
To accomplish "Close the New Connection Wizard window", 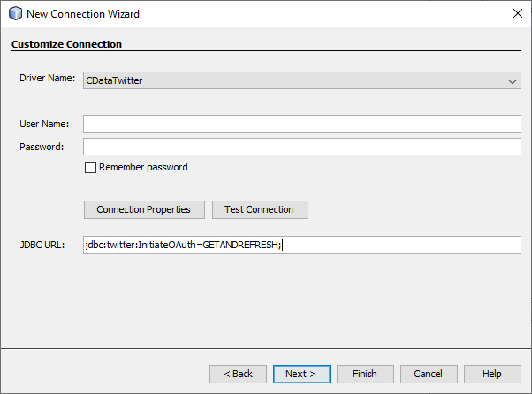I will pyautogui.click(x=517, y=14).
